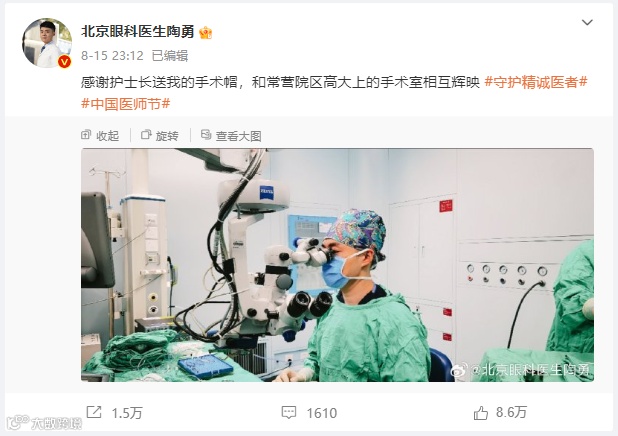The image size is (618, 436).
Task: Click the surgeon operating-room photo
Action: click(x=337, y=265)
